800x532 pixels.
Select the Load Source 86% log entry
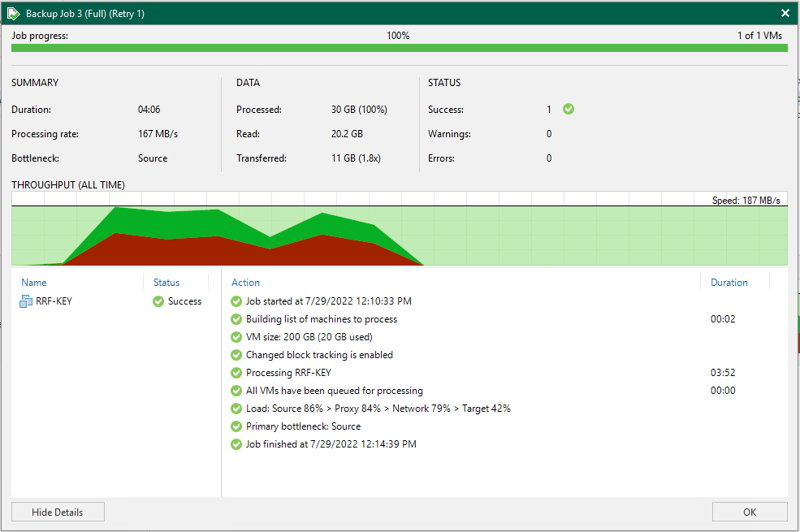point(378,409)
